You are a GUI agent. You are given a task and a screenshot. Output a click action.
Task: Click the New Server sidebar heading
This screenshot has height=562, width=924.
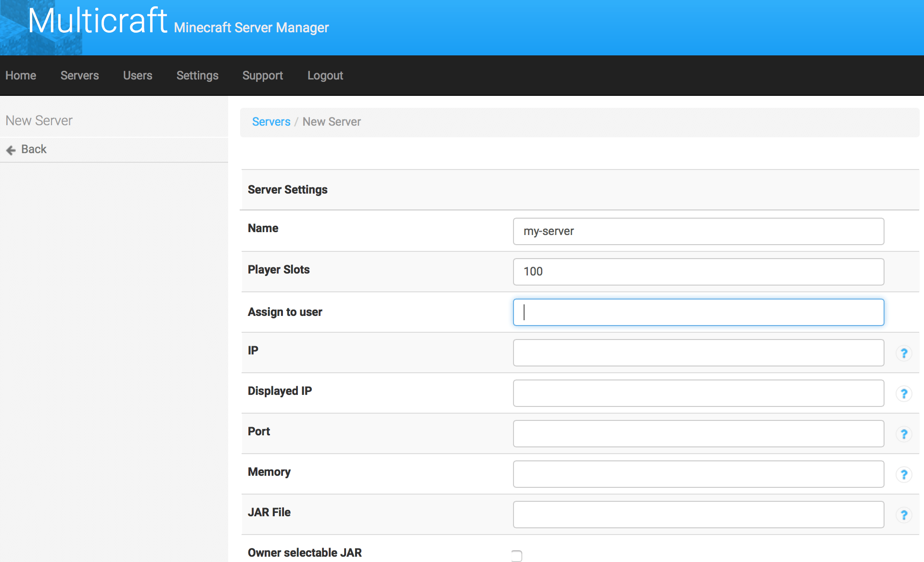pos(39,120)
